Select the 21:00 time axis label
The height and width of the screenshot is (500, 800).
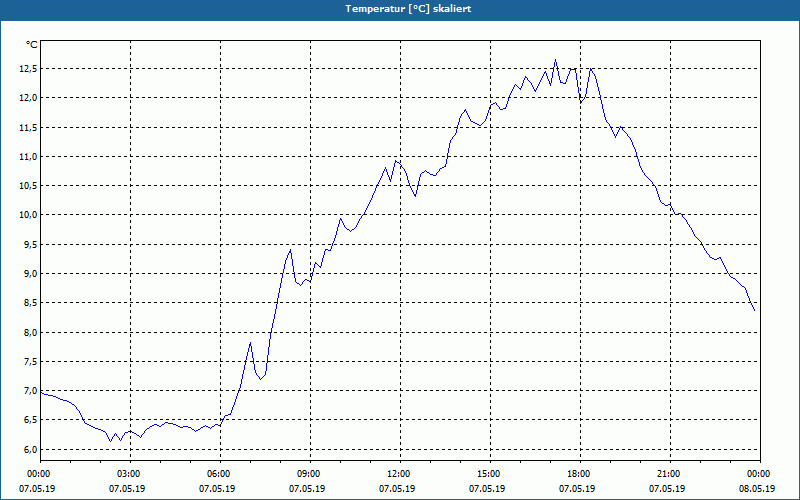[x=668, y=474]
